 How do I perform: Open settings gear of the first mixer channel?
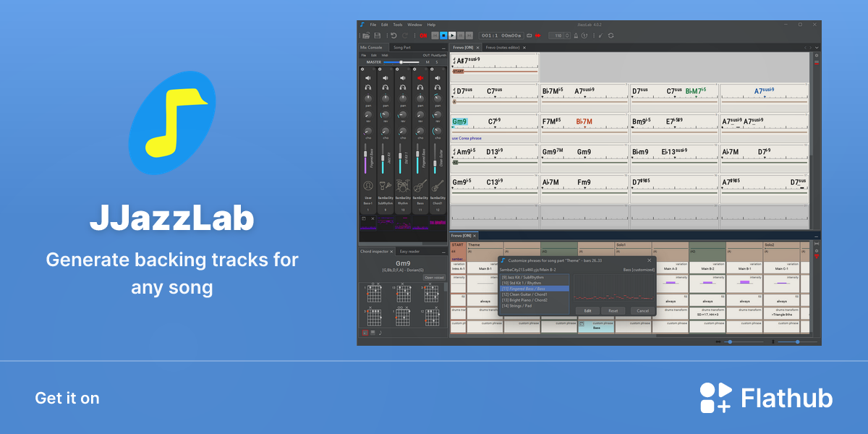(x=362, y=69)
